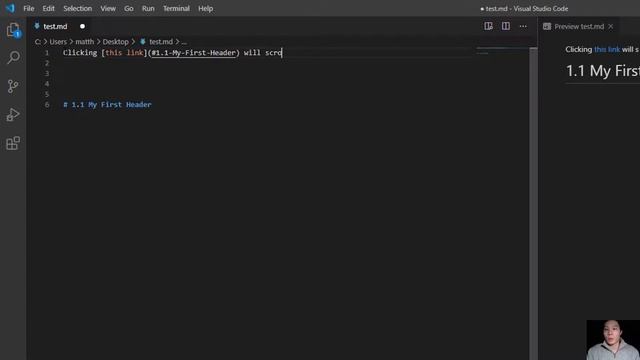The width and height of the screenshot is (640, 360).
Task: Open the Terminal menu
Action: coord(176,8)
